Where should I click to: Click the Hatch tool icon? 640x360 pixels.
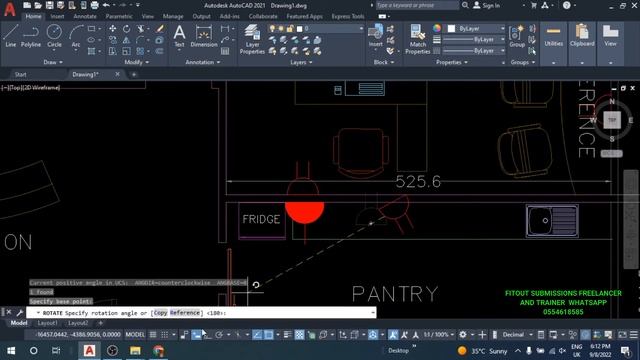point(91,51)
